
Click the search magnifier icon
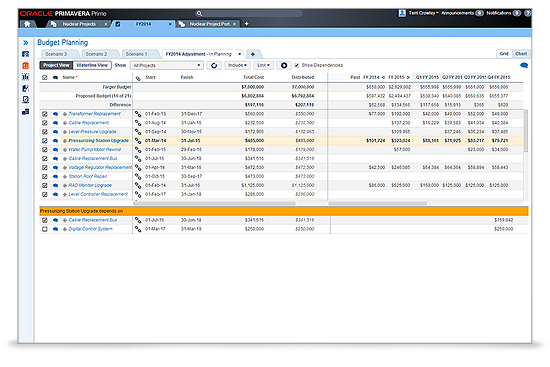pos(199,13)
